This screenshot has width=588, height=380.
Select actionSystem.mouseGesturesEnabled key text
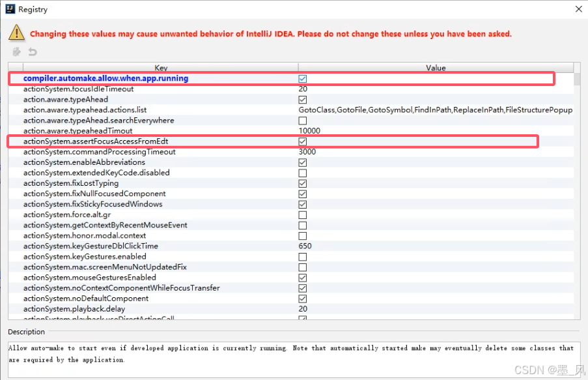point(90,278)
